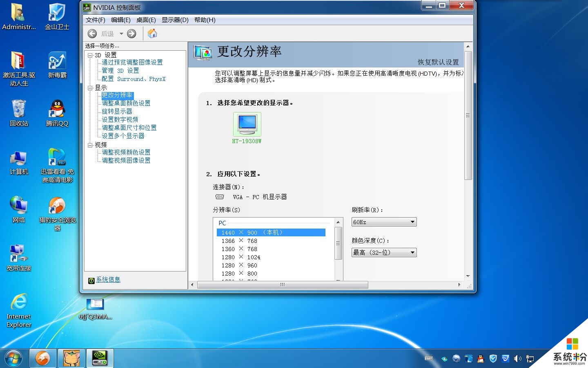The width and height of the screenshot is (588, 368).
Task: Click the Back arrow in NVIDIA toolbar
Action: click(92, 34)
